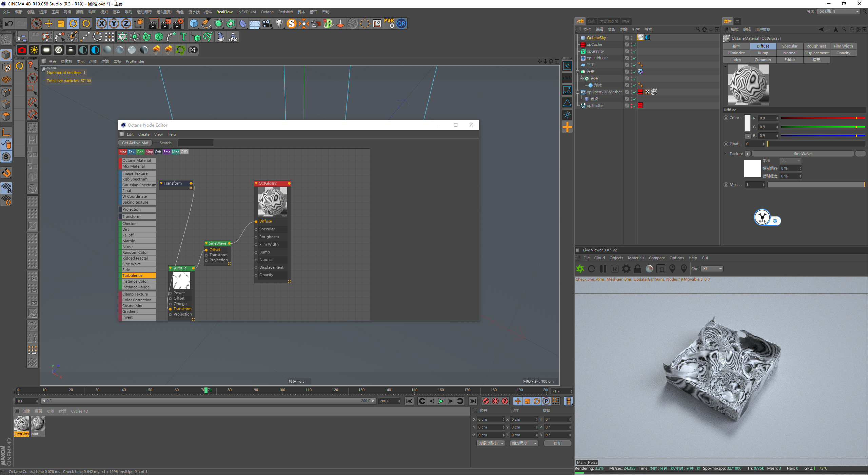Click the undo arrow icon
Screen dimensions: 868x475
coord(9,23)
